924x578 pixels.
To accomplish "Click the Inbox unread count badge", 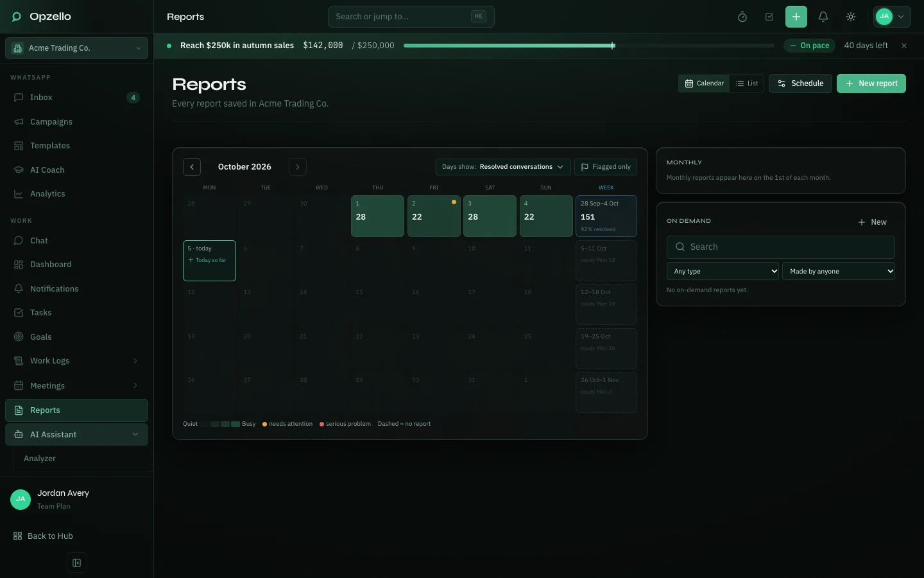I will click(x=133, y=98).
